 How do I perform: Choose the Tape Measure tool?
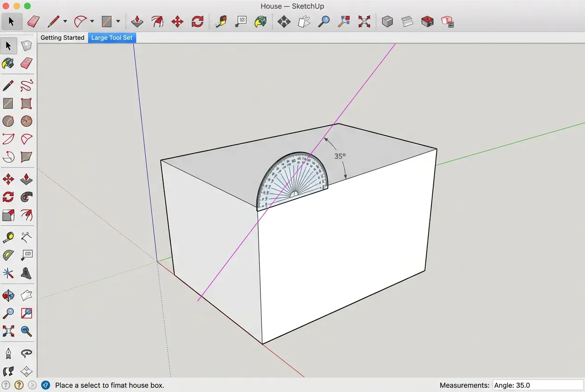[8, 237]
